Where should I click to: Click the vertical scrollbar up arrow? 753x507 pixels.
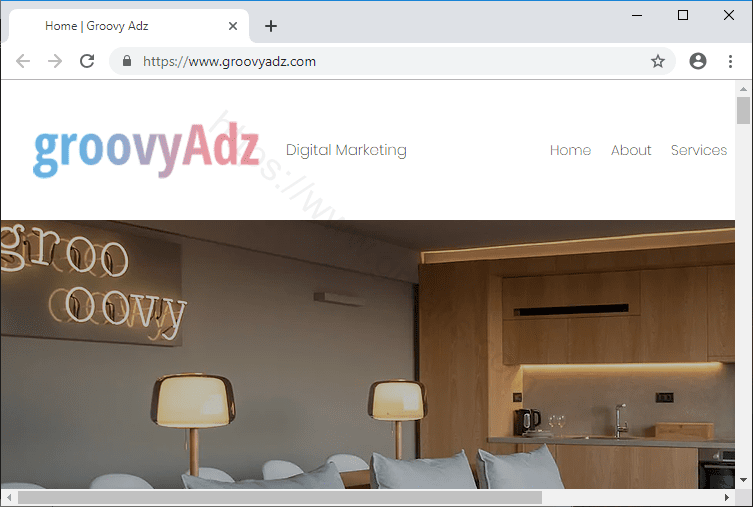(x=743, y=89)
